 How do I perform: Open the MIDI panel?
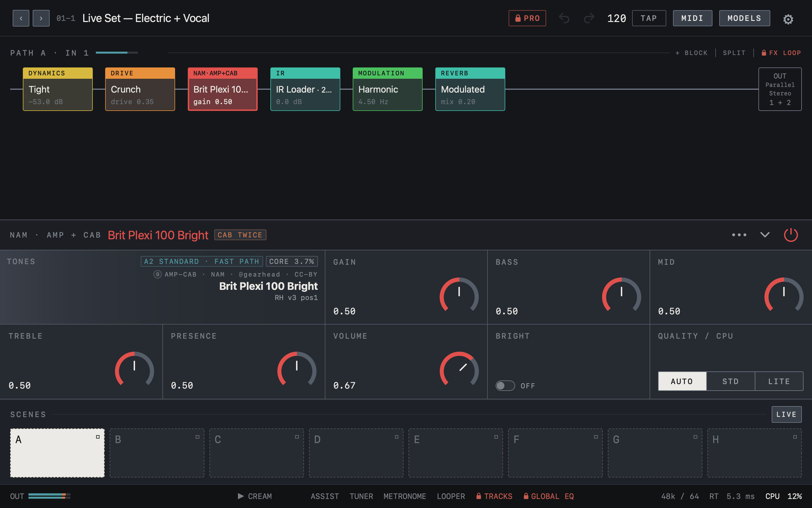pos(692,18)
